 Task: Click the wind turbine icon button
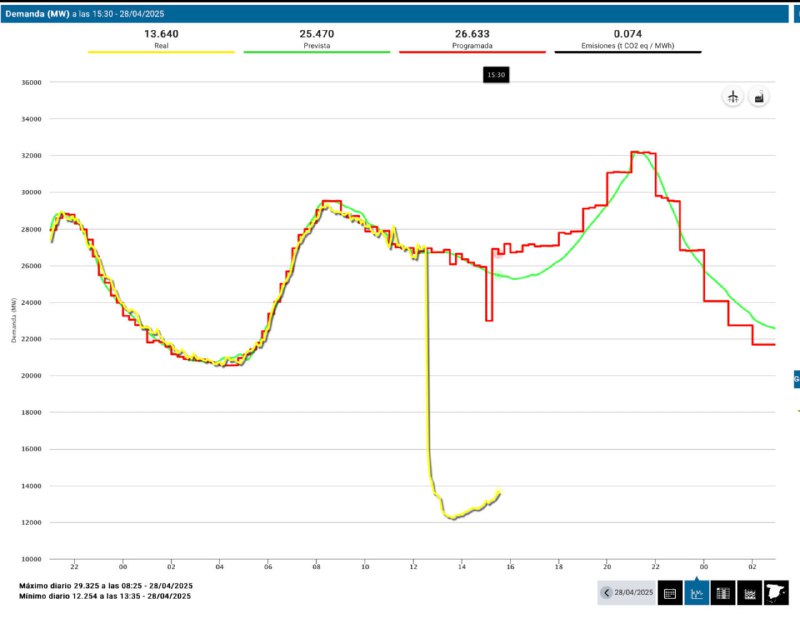coord(733,97)
